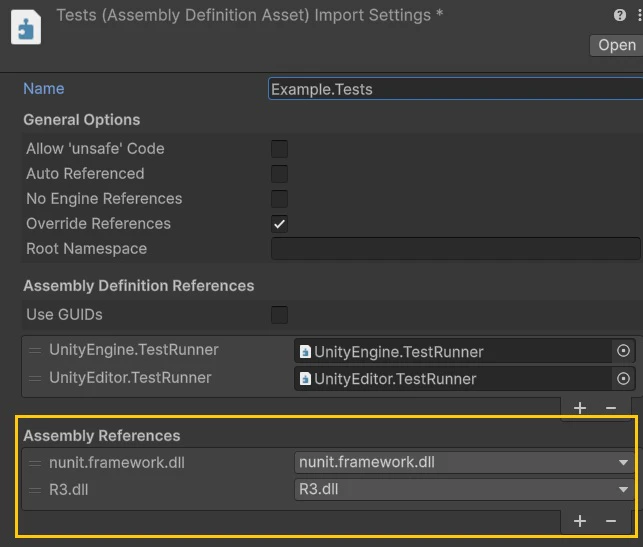This screenshot has width=643, height=547.
Task: Open object picker for UnityEngine.TestRunner reference
Action: click(x=623, y=351)
